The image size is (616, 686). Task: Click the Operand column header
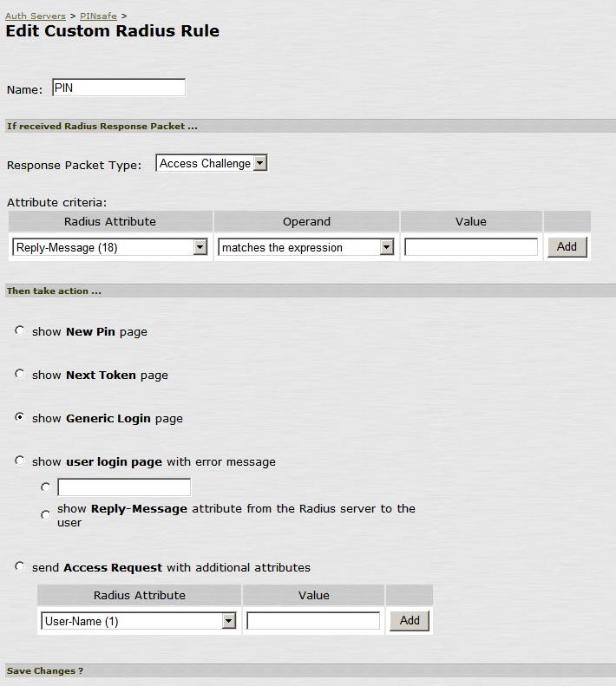(x=306, y=221)
